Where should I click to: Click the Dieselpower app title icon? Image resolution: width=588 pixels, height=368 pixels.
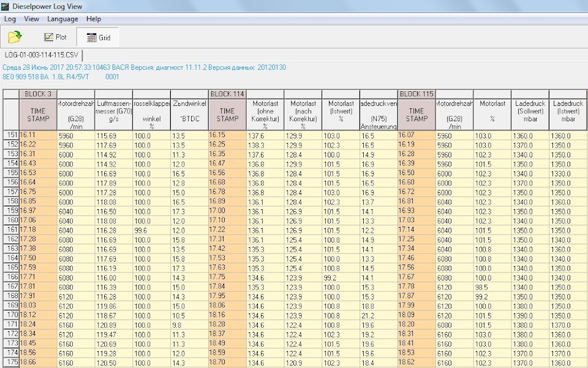point(6,6)
